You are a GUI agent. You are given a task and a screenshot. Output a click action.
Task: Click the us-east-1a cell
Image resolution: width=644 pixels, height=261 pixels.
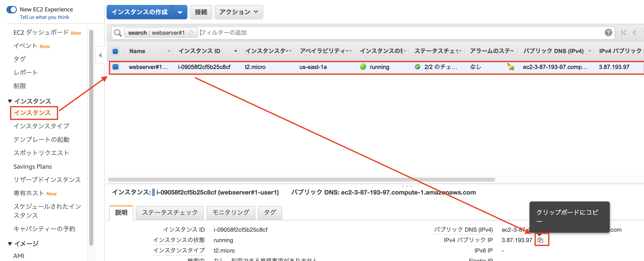coord(313,67)
